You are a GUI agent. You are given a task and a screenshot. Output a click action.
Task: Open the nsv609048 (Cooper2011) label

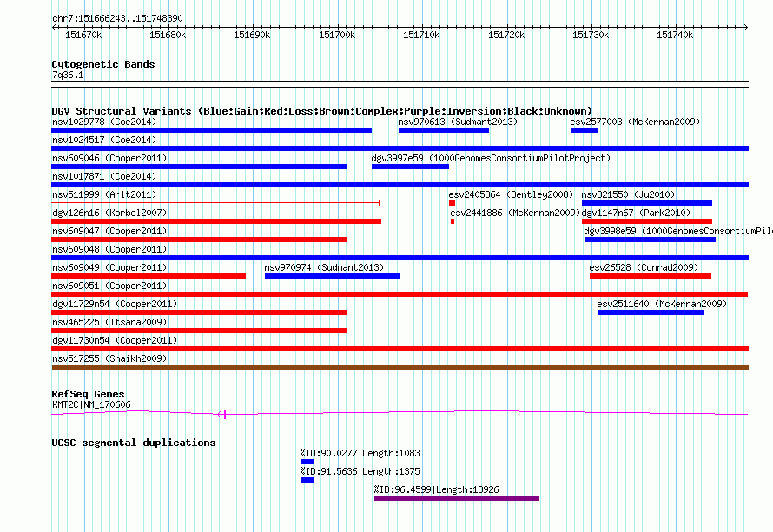[109, 249]
